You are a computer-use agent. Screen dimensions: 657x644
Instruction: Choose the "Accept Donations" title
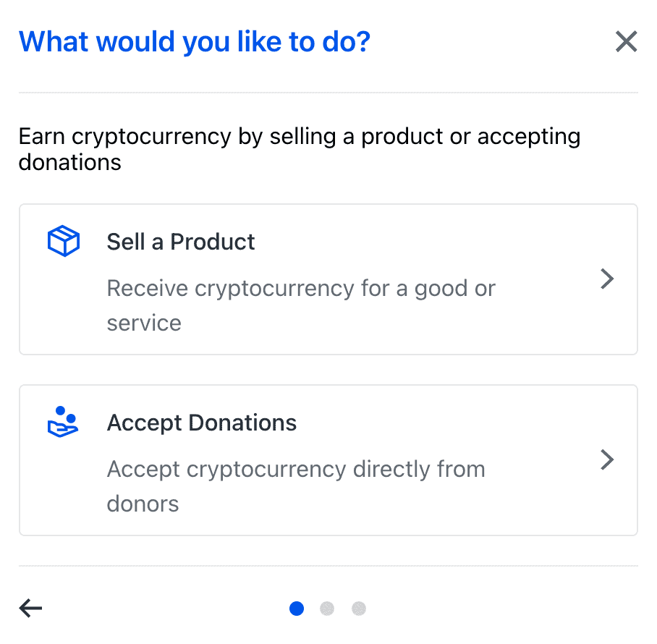202,423
